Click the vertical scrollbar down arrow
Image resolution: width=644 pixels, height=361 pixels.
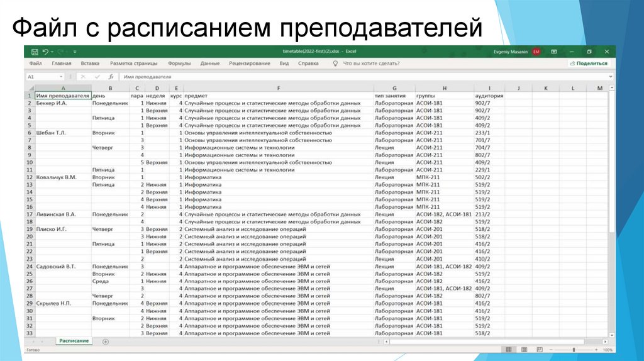pyautogui.click(x=611, y=335)
